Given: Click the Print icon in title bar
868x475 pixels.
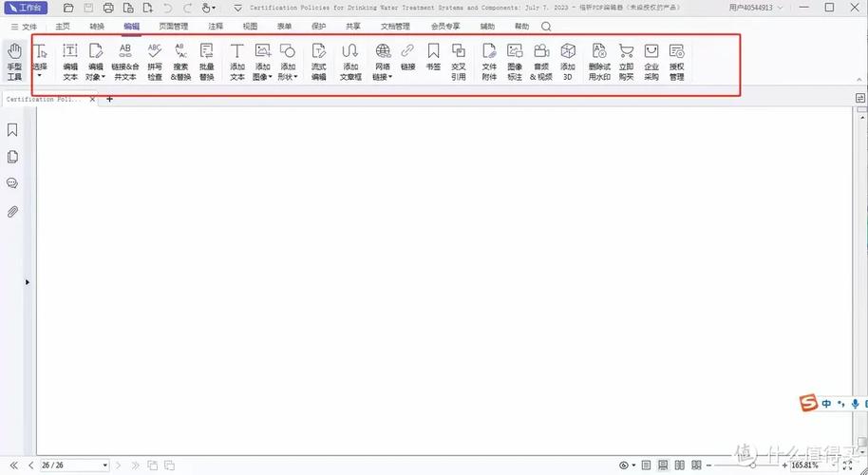Looking at the screenshot, I should point(108,8).
